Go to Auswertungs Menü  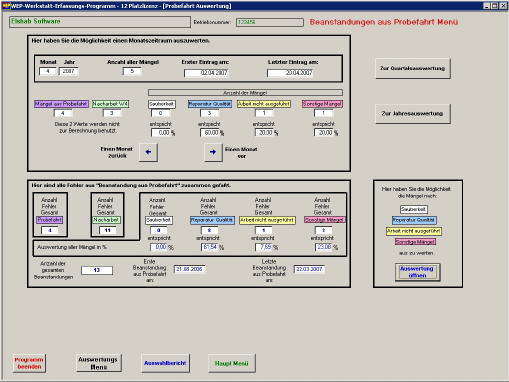99,363
